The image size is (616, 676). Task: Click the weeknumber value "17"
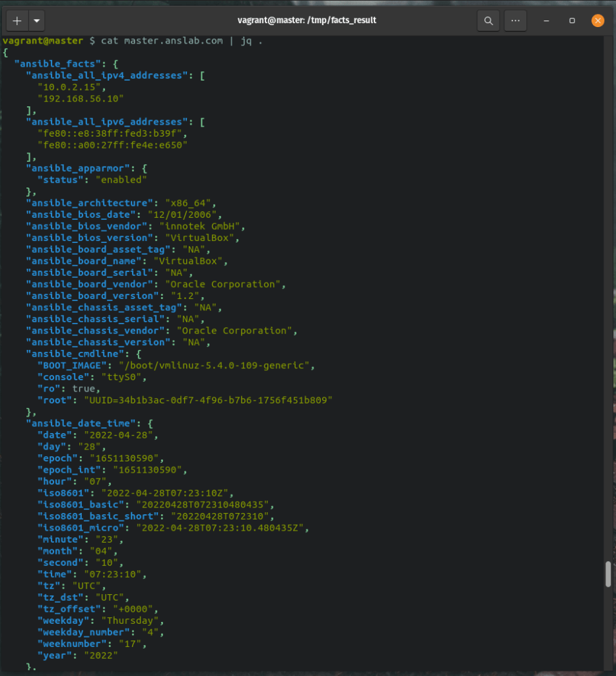pyautogui.click(x=130, y=644)
